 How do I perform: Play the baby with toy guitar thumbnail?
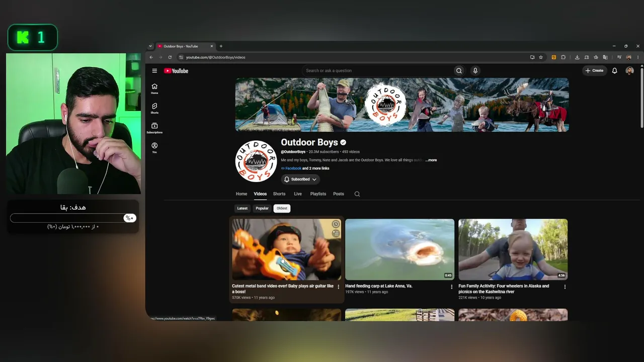click(286, 249)
